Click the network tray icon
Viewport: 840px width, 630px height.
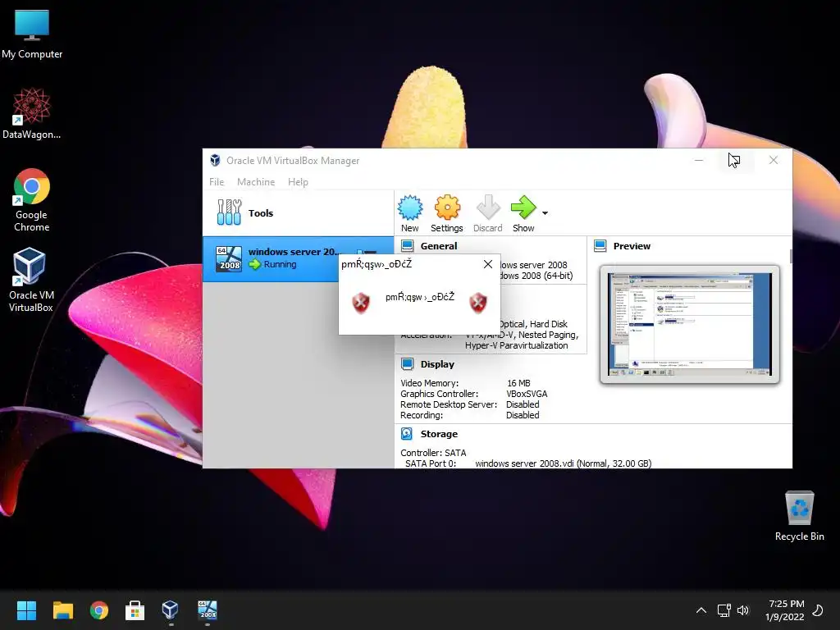(724, 610)
